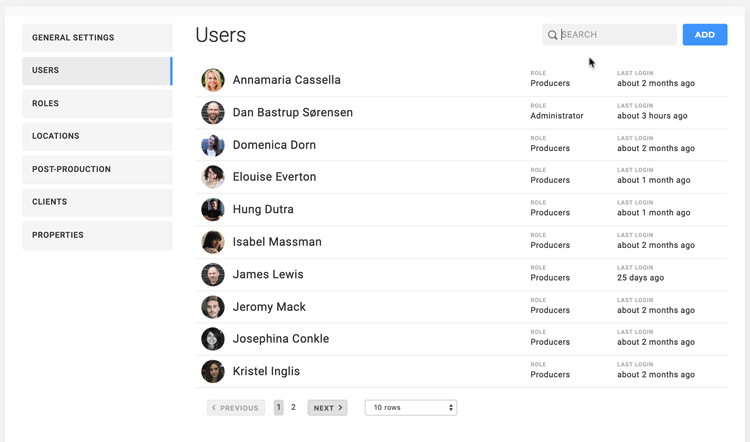
Task: Navigate to Post-Production settings
Action: (x=97, y=170)
